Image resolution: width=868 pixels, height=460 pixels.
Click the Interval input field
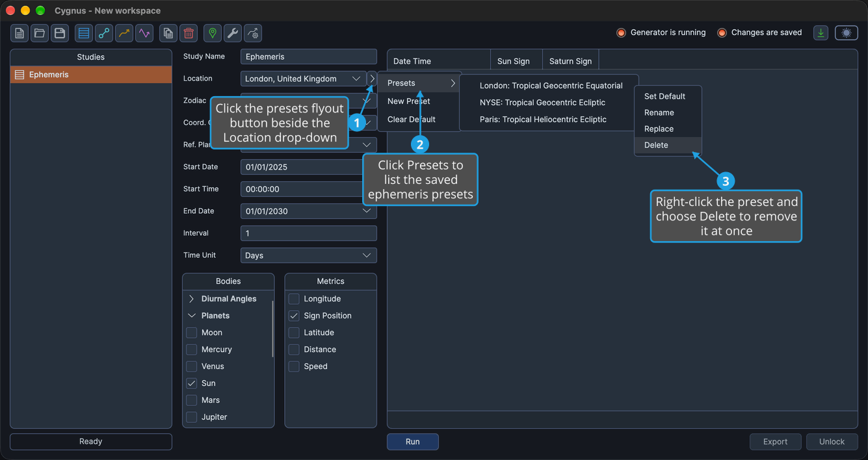[308, 233]
